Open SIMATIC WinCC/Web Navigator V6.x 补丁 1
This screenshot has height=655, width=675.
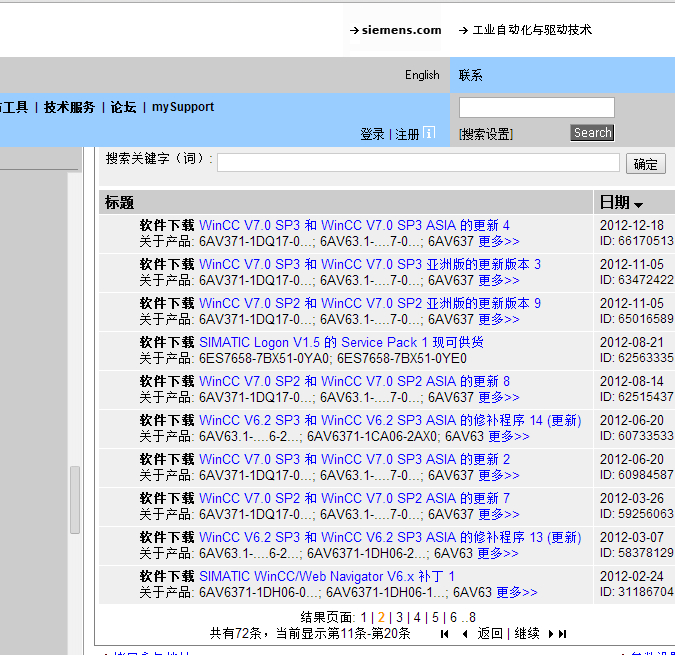(326, 577)
